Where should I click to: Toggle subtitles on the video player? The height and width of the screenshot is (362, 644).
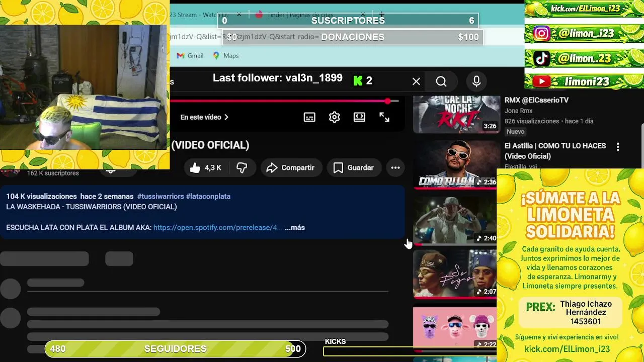pos(309,117)
